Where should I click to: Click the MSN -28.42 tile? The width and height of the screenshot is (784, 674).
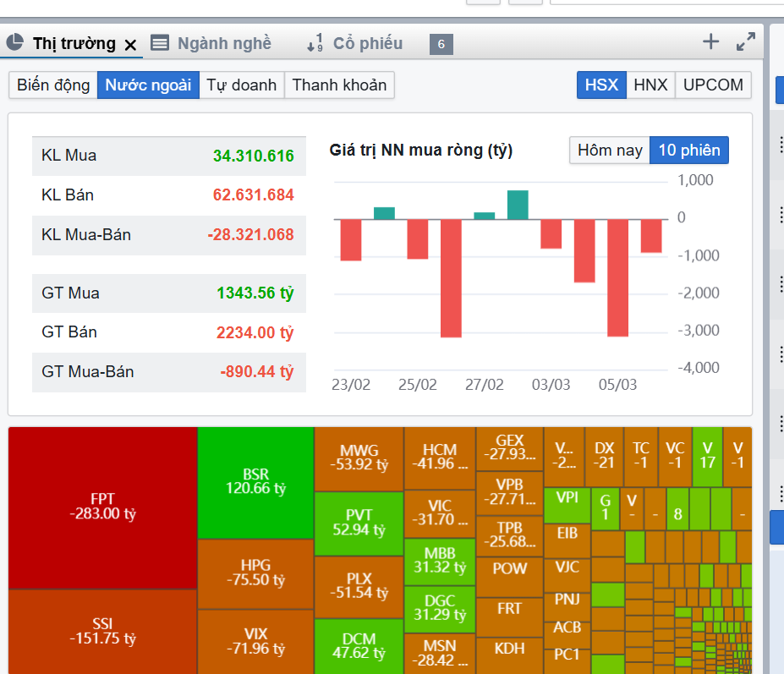[x=440, y=654]
